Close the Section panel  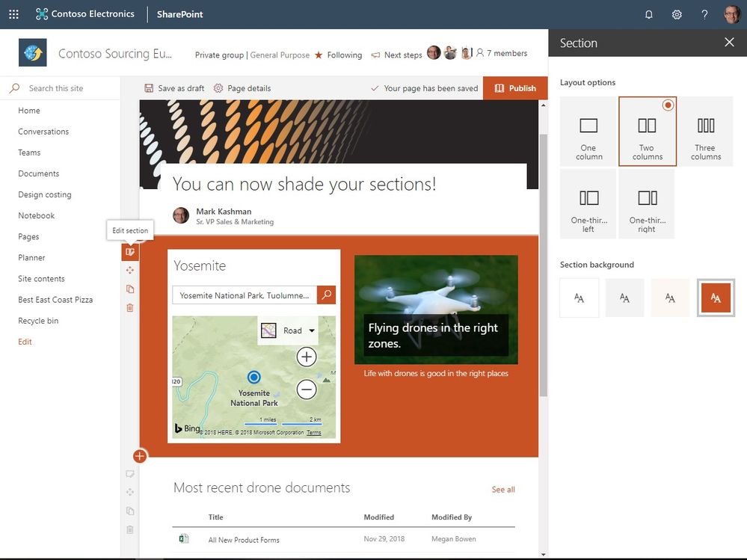[729, 43]
